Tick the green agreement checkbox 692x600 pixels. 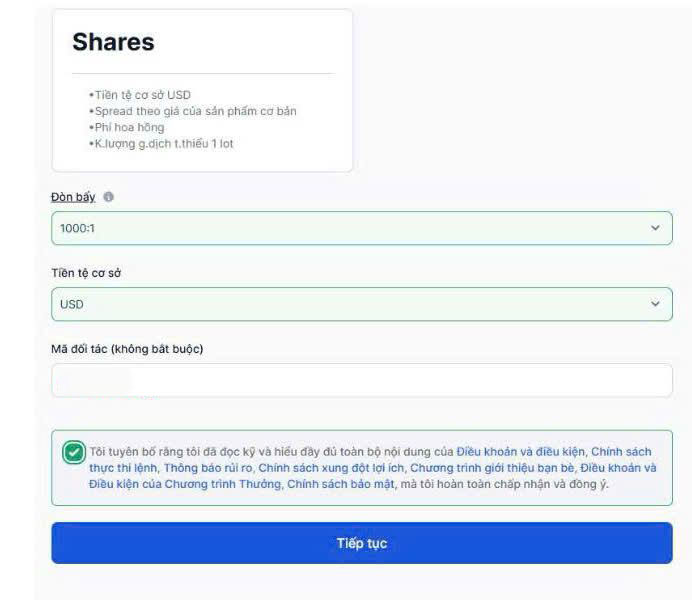[74, 452]
